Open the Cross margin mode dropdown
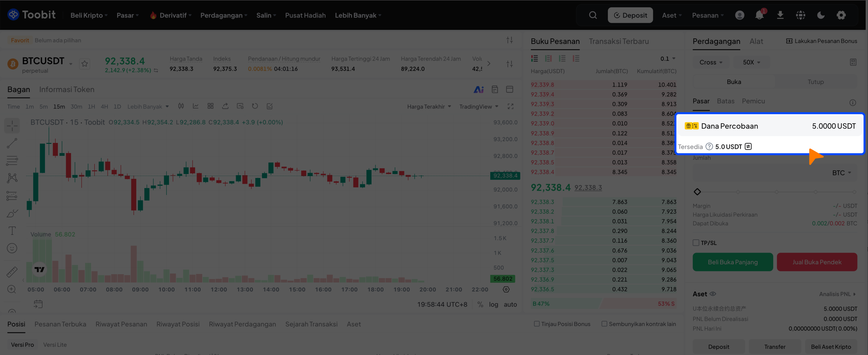The image size is (868, 355). click(x=711, y=62)
